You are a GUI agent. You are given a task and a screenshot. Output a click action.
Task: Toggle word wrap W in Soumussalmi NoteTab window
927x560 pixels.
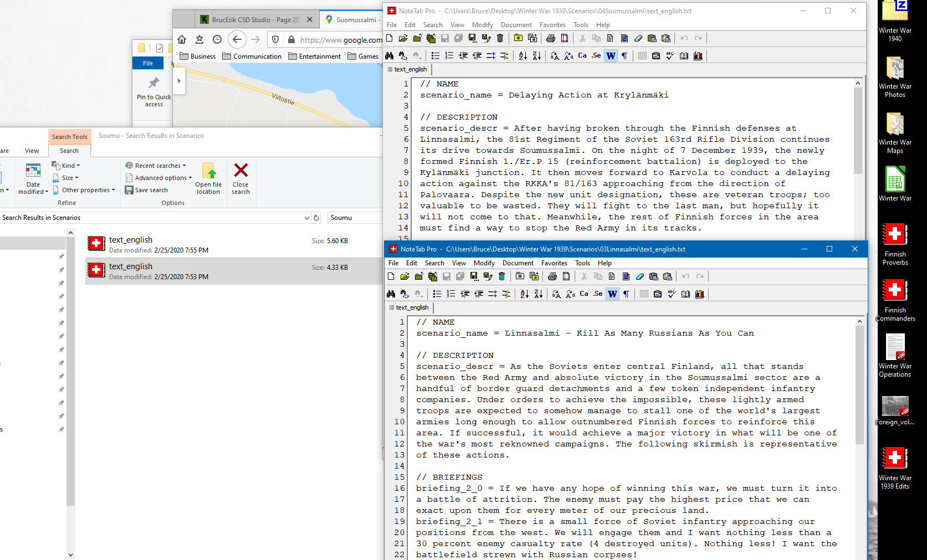[611, 56]
